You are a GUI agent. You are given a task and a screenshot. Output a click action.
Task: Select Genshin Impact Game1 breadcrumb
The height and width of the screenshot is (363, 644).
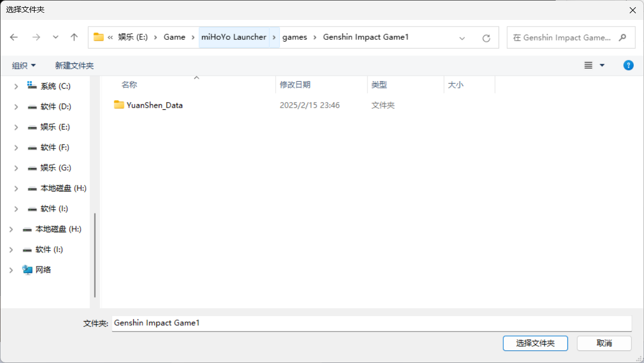tap(366, 37)
